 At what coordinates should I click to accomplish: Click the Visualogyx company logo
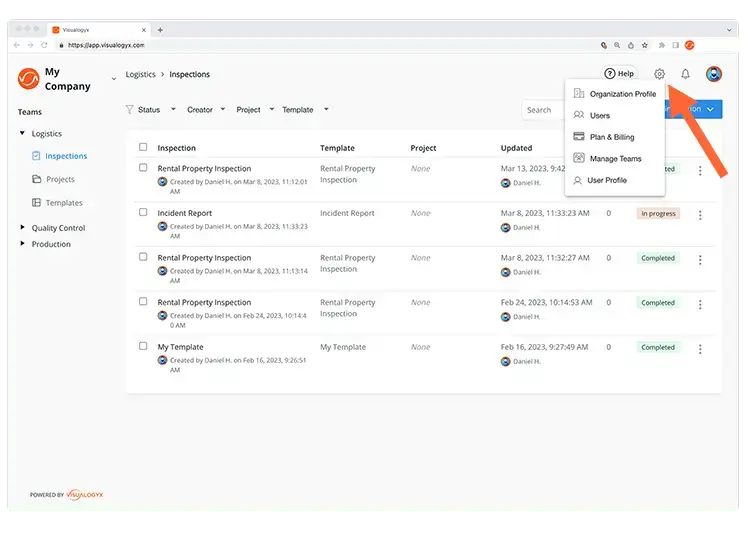coord(29,79)
